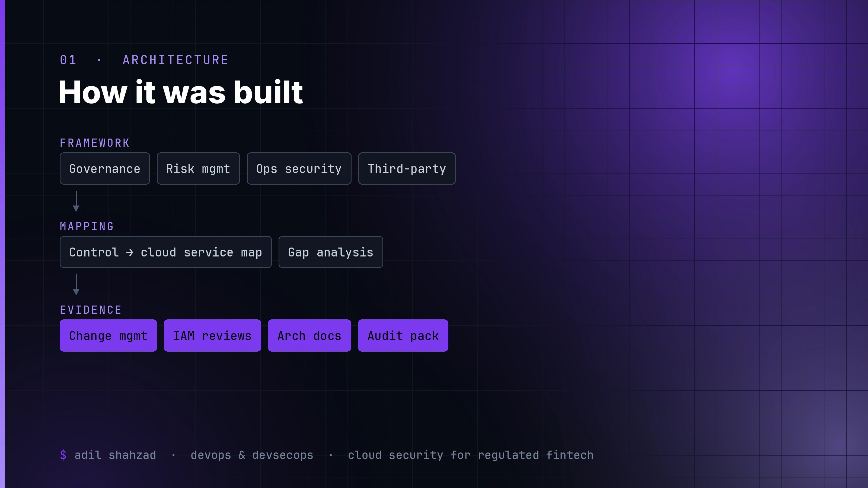Screen dimensions: 868x488
Task: Click the Ops security chip
Action: tap(299, 168)
